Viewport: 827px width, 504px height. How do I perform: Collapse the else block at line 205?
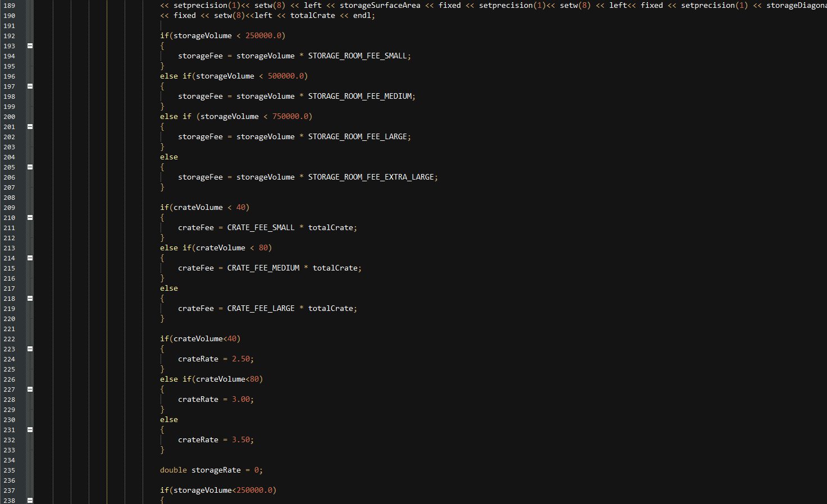pyautogui.click(x=30, y=167)
